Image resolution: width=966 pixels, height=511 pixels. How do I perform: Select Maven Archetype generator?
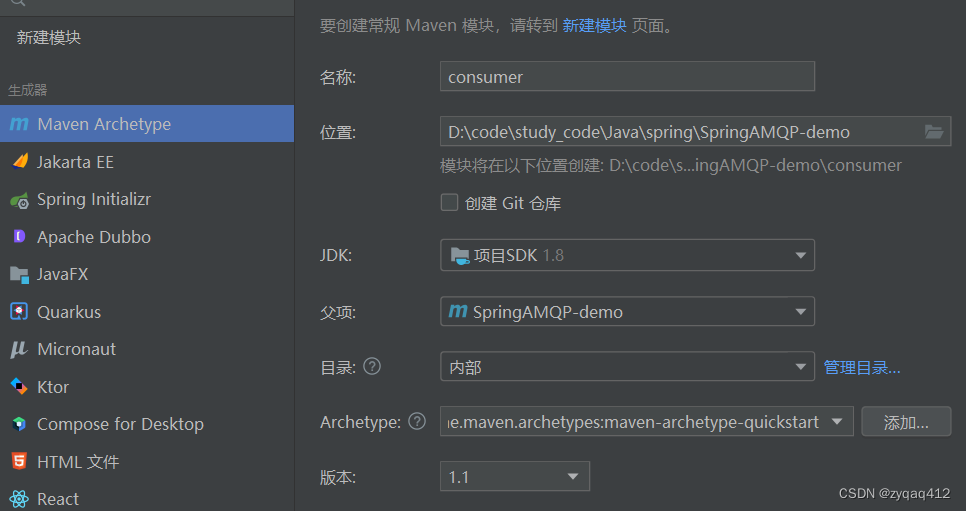coord(147,124)
